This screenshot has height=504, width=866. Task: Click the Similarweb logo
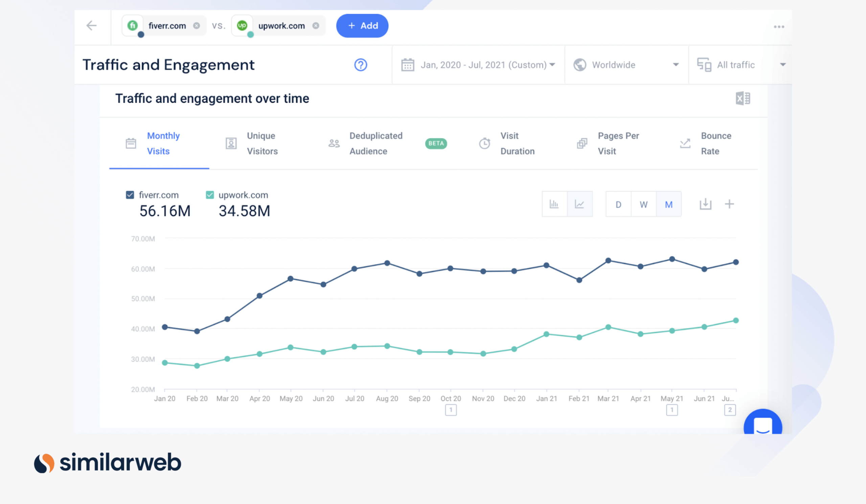point(108,462)
